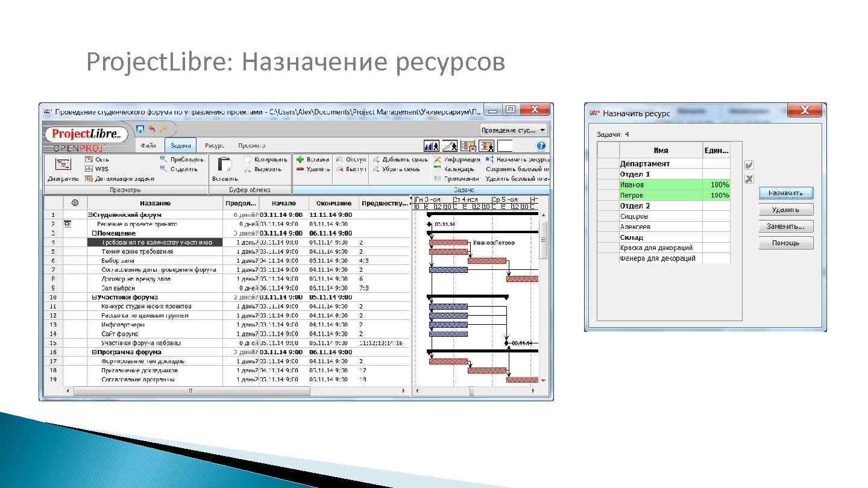Click the task usage icon with red X
This screenshot has height=488, width=868.
tap(468, 146)
